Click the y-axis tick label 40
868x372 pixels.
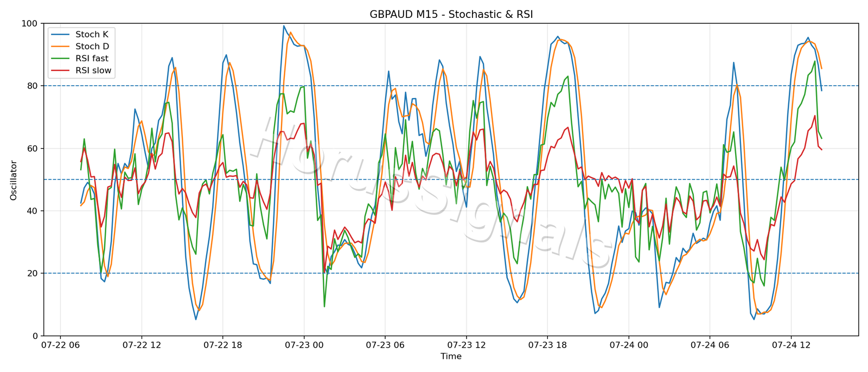pyautogui.click(x=32, y=211)
